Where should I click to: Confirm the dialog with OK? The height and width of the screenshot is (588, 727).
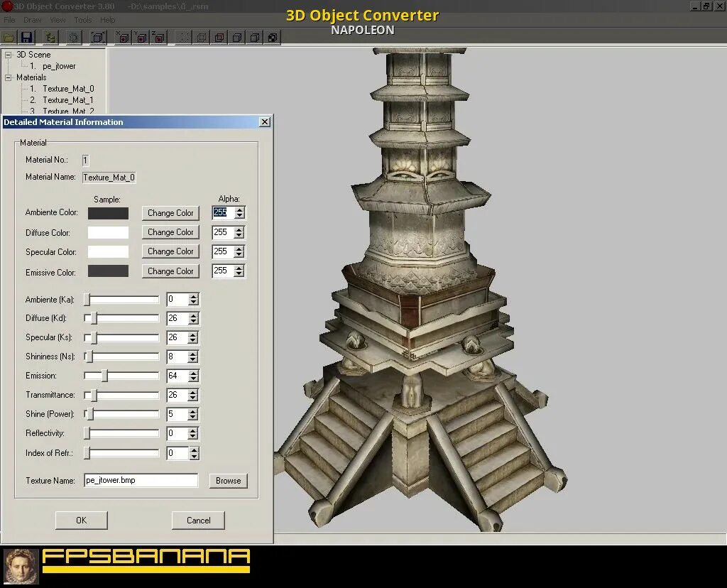[x=81, y=521]
